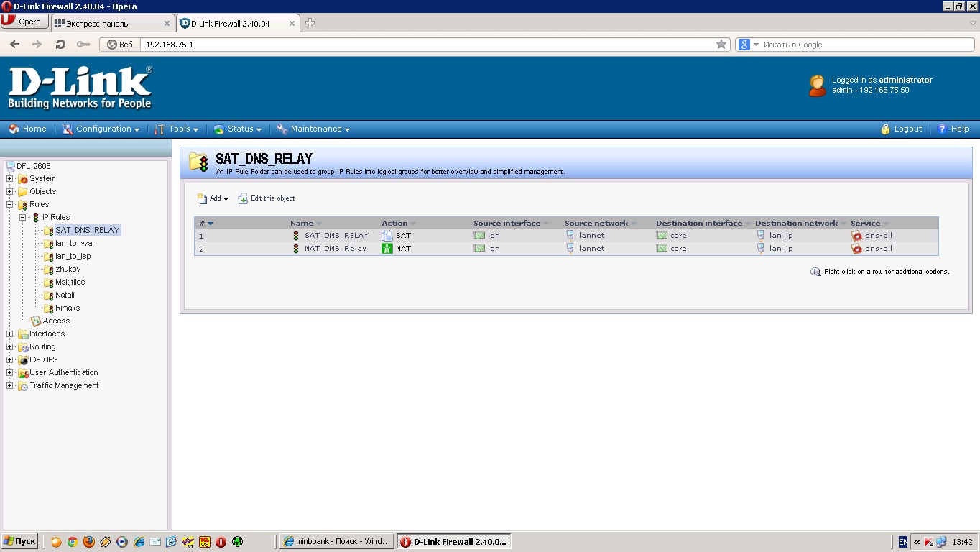
Task: Click the Google search input field
Action: click(x=865, y=45)
